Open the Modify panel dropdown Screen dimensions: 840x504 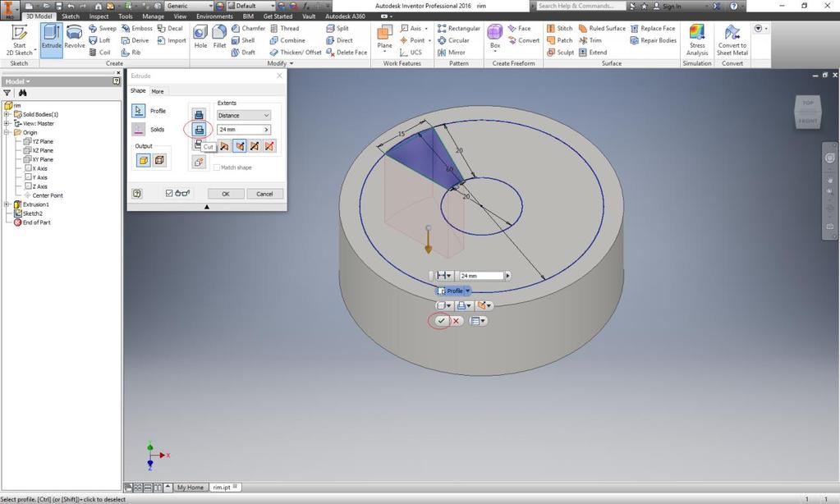(x=280, y=63)
